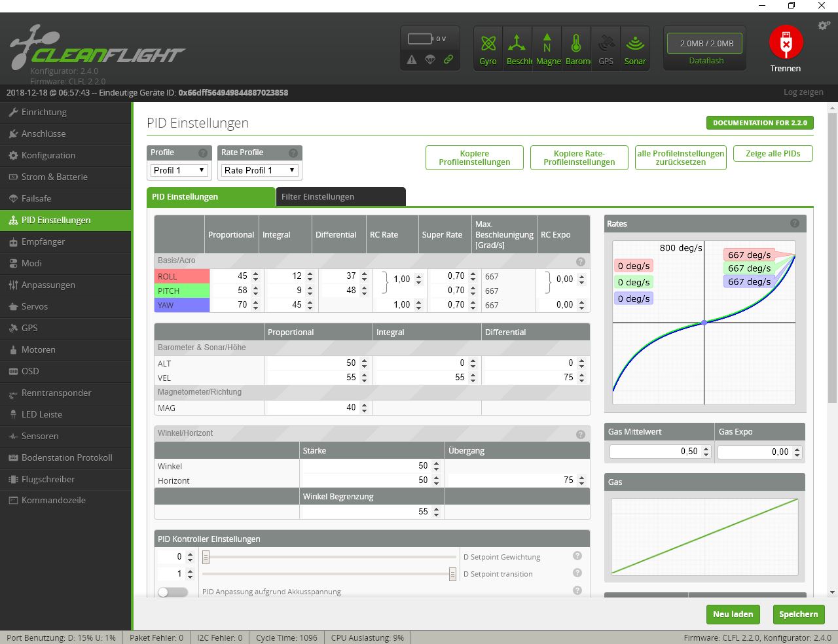The height and width of the screenshot is (644, 838).
Task: Increase the ROLL Proportional value
Action: coord(256,274)
